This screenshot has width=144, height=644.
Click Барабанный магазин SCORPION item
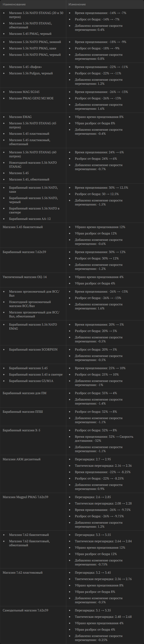pos(33,350)
